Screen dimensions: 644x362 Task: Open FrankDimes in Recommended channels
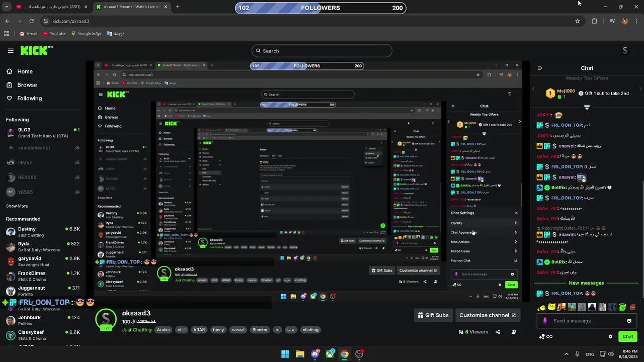(x=43, y=276)
